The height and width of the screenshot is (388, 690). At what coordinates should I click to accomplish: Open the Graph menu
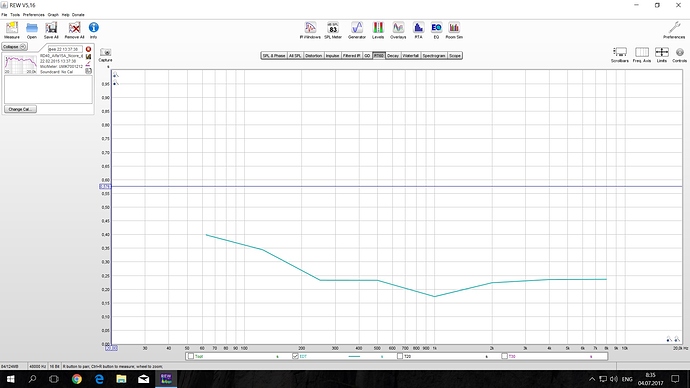pos(53,15)
